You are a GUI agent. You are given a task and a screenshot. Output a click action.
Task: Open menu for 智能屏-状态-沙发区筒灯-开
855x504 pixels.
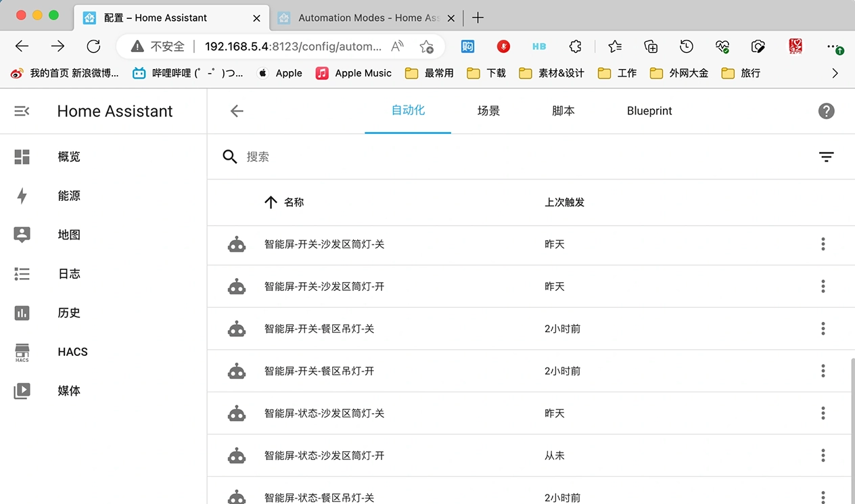click(823, 455)
